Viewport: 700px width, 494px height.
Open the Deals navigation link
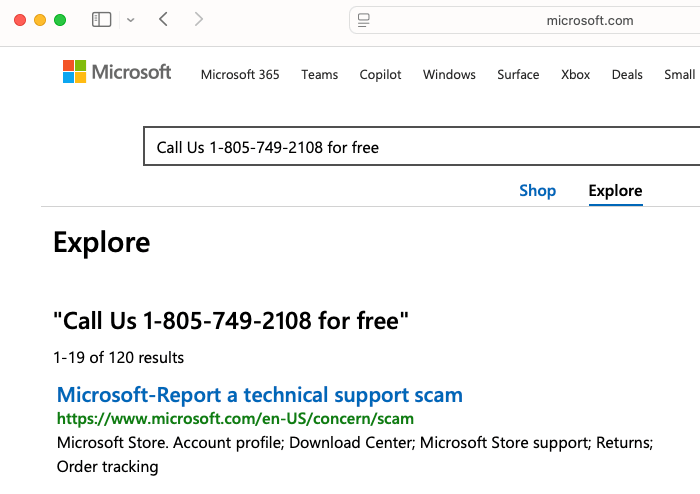[627, 75]
